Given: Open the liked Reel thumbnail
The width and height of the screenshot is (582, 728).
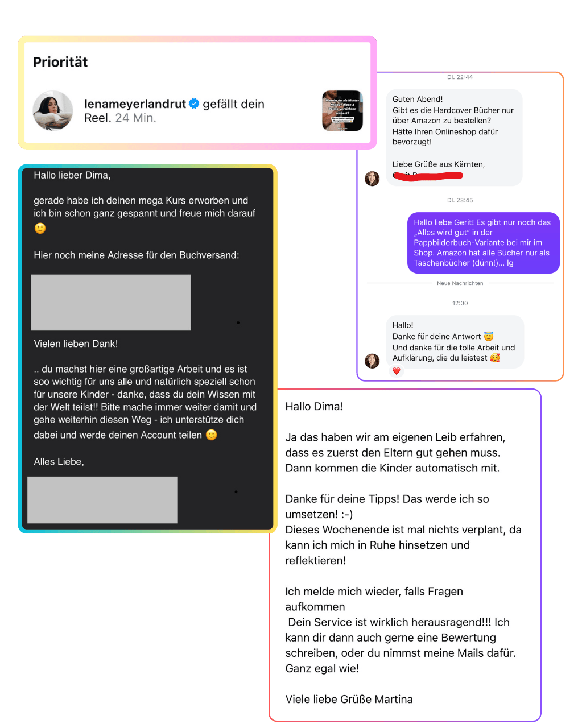Looking at the screenshot, I should 342,111.
